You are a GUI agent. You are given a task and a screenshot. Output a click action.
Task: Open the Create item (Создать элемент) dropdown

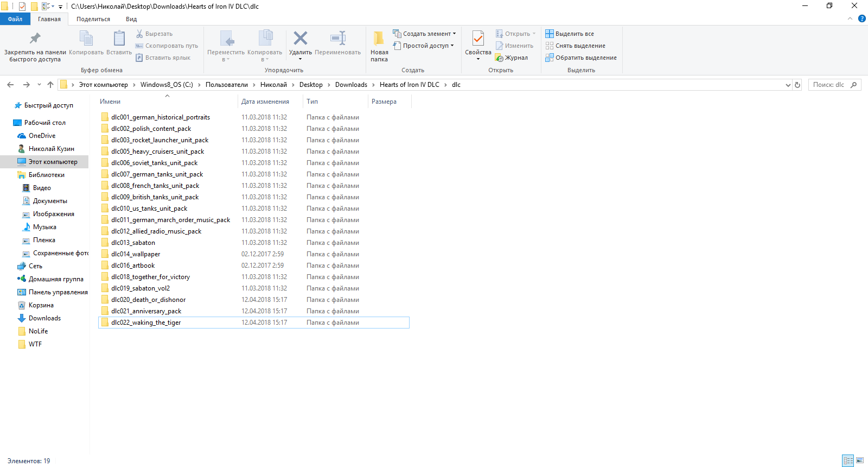pos(424,34)
